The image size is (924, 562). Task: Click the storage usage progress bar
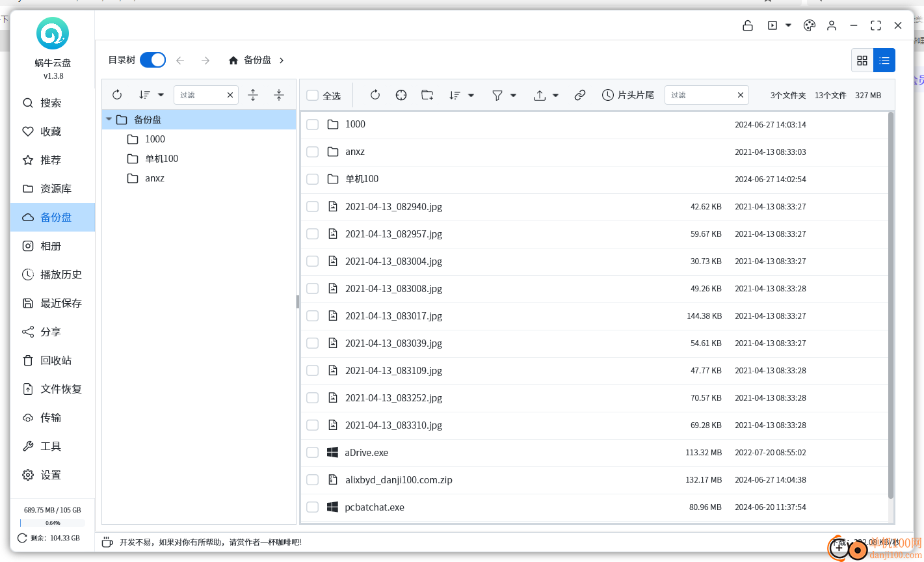(x=53, y=523)
